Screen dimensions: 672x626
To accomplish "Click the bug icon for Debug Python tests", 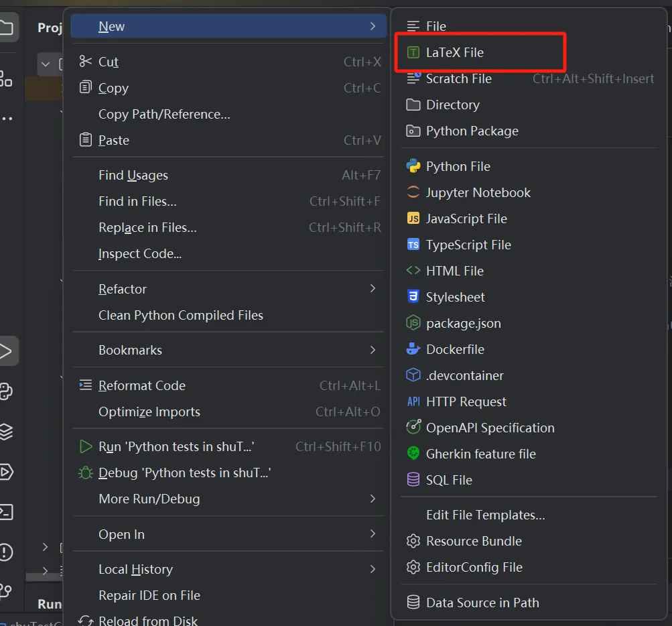I will click(x=85, y=473).
